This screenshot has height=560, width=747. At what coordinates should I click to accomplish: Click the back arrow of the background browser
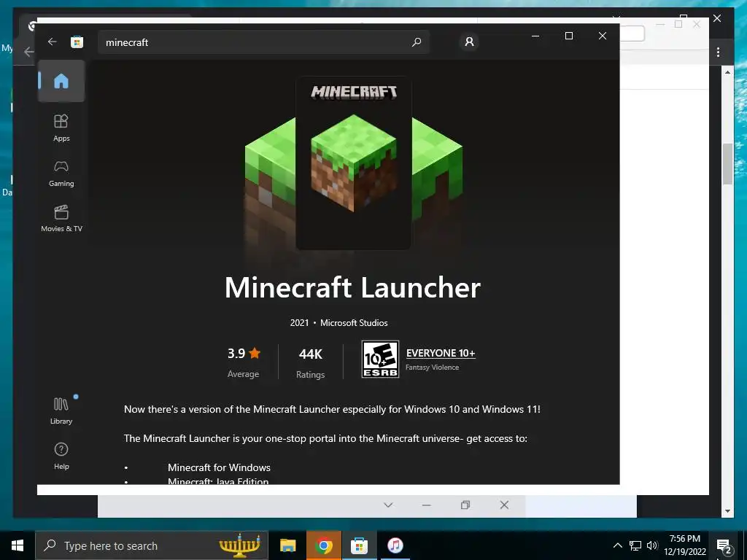point(29,52)
